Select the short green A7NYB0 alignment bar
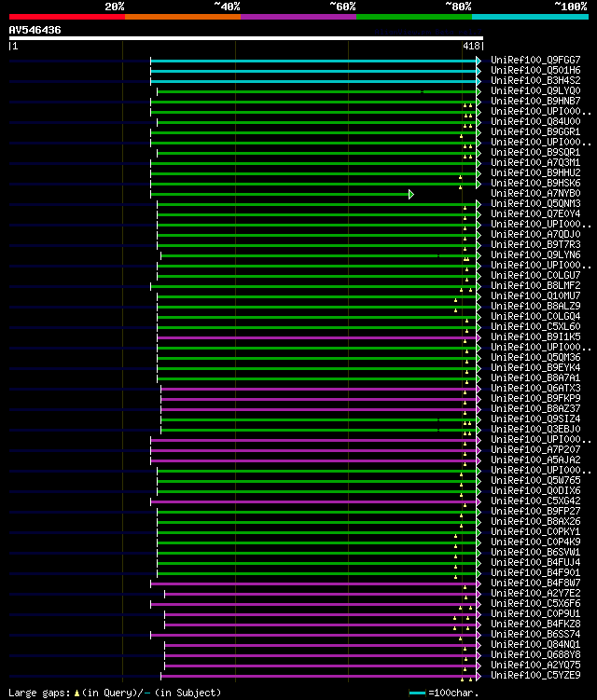Viewport: 597px width, 700px height. pos(280,194)
